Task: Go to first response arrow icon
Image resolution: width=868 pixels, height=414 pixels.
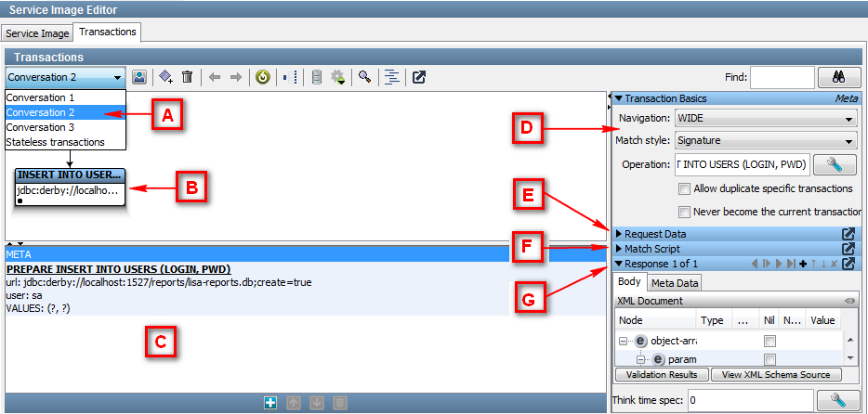Action: 755,264
